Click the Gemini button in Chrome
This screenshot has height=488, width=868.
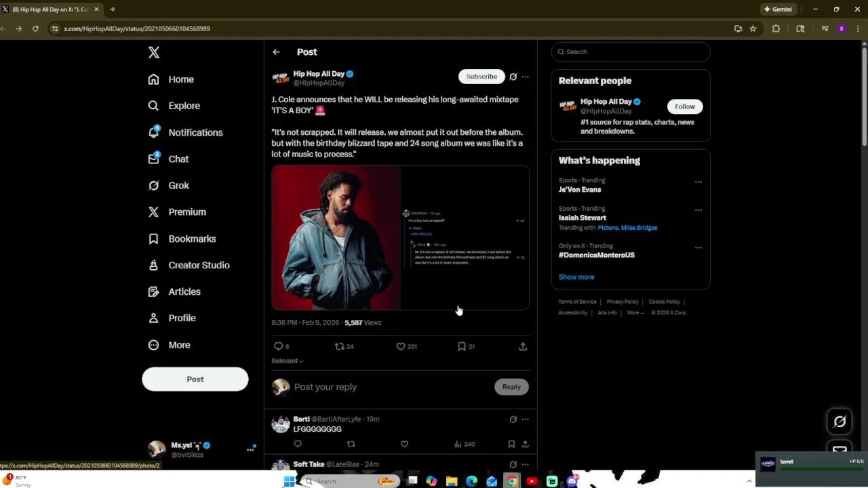click(x=778, y=9)
